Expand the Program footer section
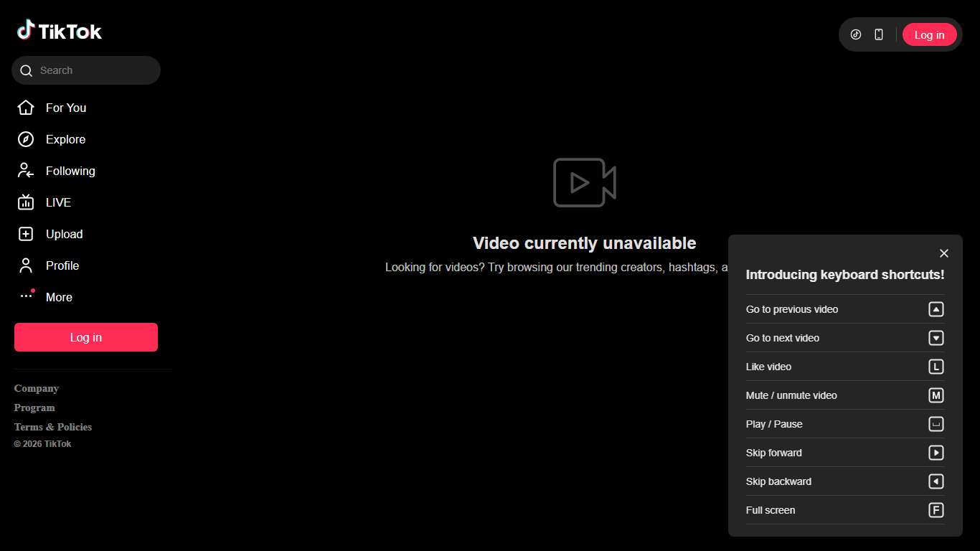The width and height of the screenshot is (980, 551). (34, 408)
